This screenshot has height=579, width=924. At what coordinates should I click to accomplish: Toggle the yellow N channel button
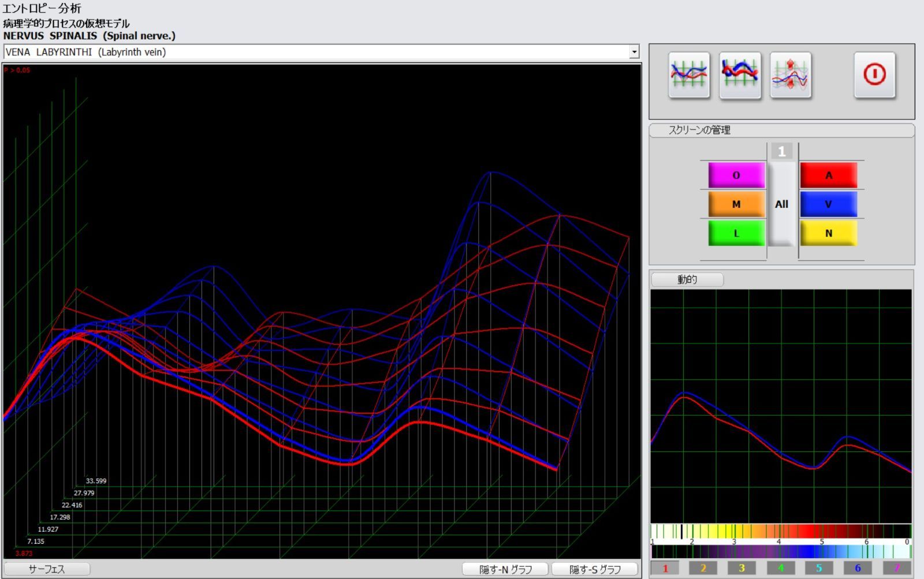tap(828, 234)
